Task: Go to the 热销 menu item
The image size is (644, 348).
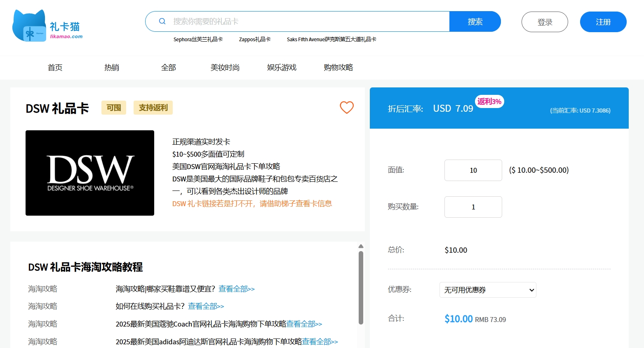Action: (112, 68)
